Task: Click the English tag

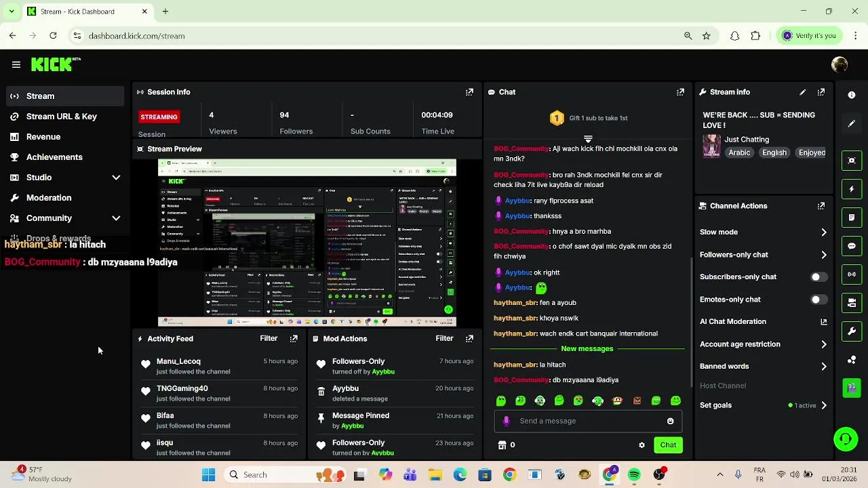Action: 774,153
